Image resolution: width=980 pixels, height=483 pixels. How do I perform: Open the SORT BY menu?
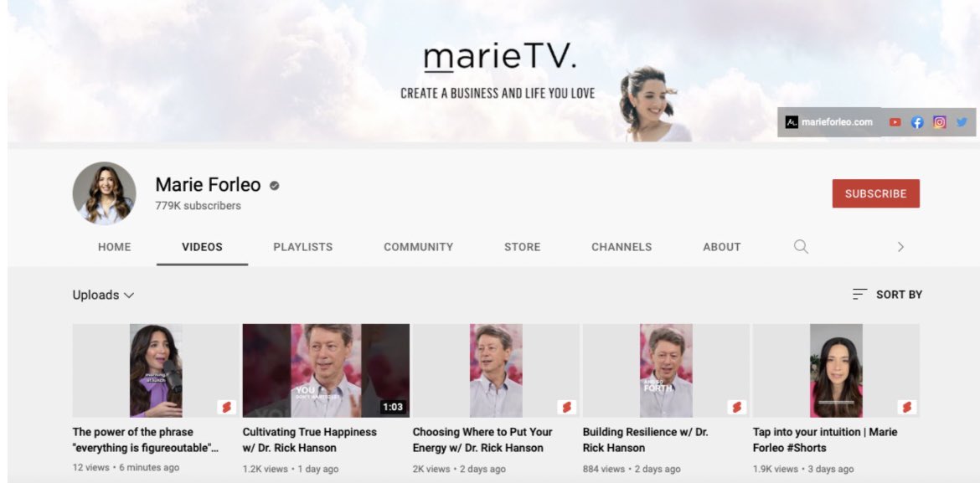[x=888, y=295]
